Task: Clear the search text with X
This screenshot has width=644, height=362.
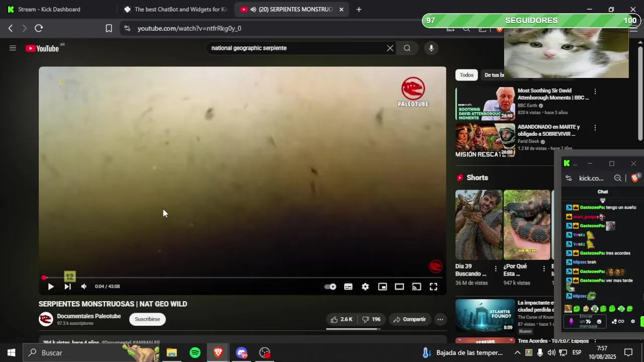Action: (x=390, y=48)
